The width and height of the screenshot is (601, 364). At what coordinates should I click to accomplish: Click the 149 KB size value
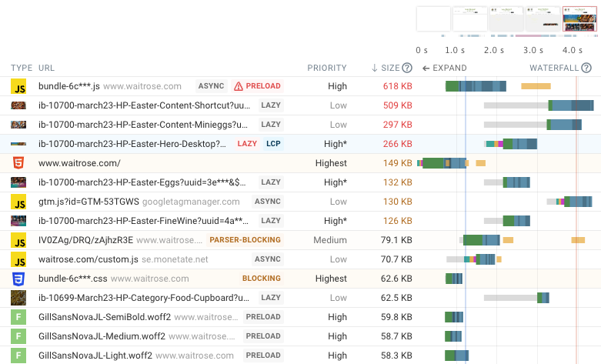[x=398, y=163]
